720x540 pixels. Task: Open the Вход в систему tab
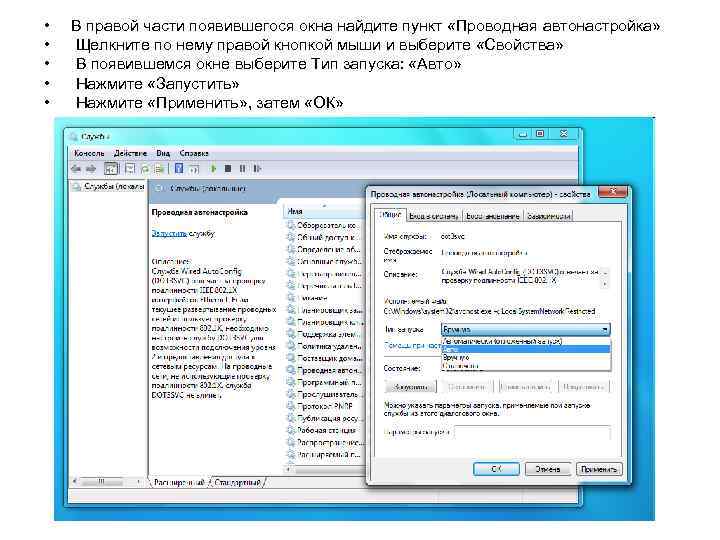tap(433, 216)
